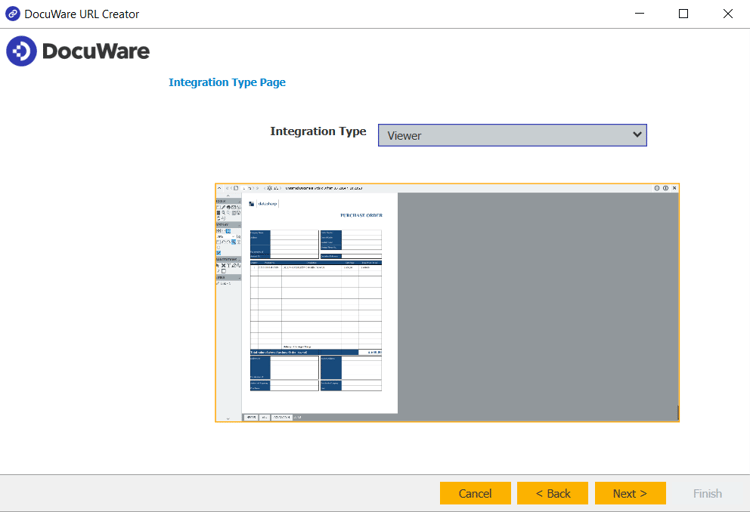Click the datashop logo in the preview document

pyautogui.click(x=265, y=204)
